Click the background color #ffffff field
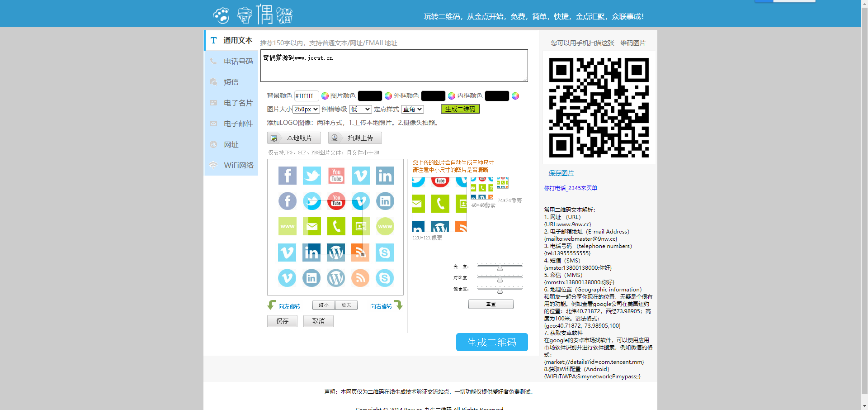 pos(306,95)
